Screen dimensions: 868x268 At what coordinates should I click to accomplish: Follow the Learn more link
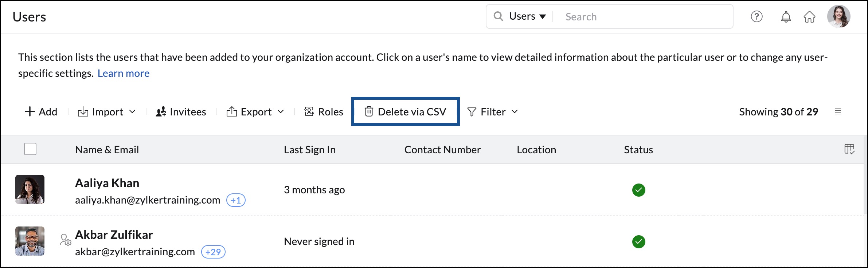[124, 74]
